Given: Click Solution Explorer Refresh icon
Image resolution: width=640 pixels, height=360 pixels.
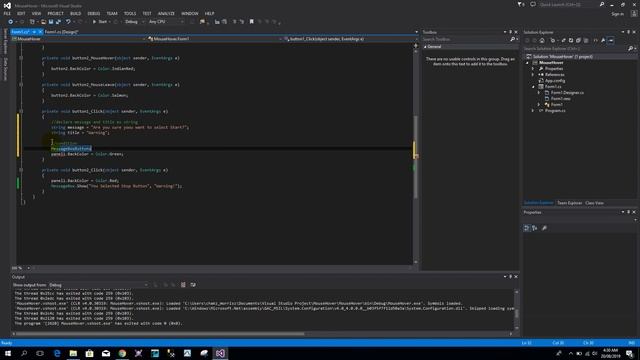Looking at the screenshot, I should pyautogui.click(x=571, y=40).
